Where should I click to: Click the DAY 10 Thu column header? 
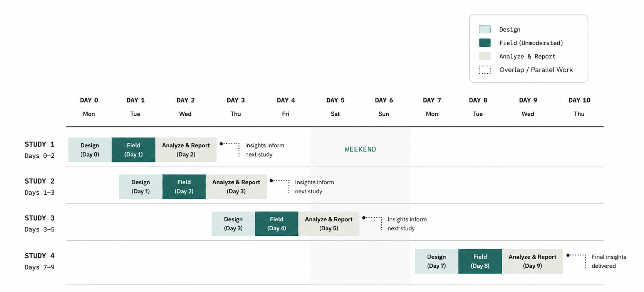tap(579, 107)
